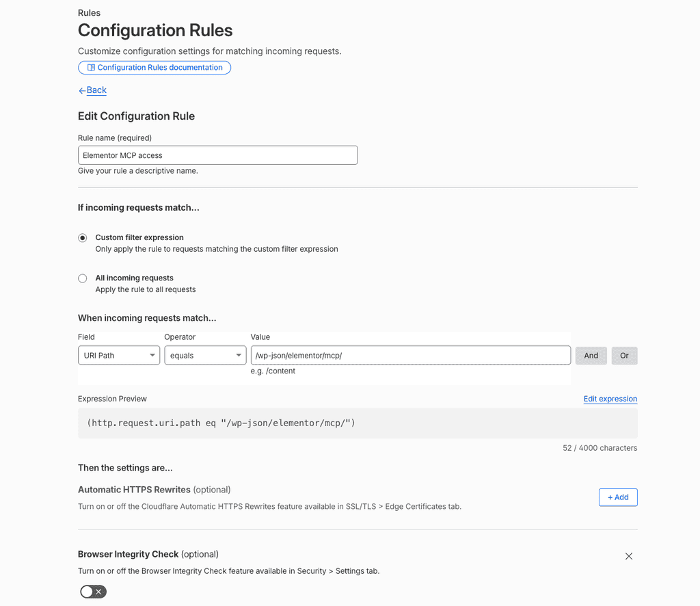Click the "Automatic HTTPS Rewrites" heading text
This screenshot has height=606, width=700.
click(135, 490)
